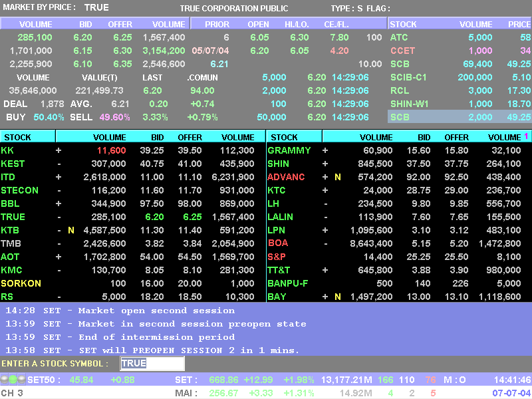532x399 pixels.
Task: Choose the TT&T stock symbol
Action: (x=279, y=270)
